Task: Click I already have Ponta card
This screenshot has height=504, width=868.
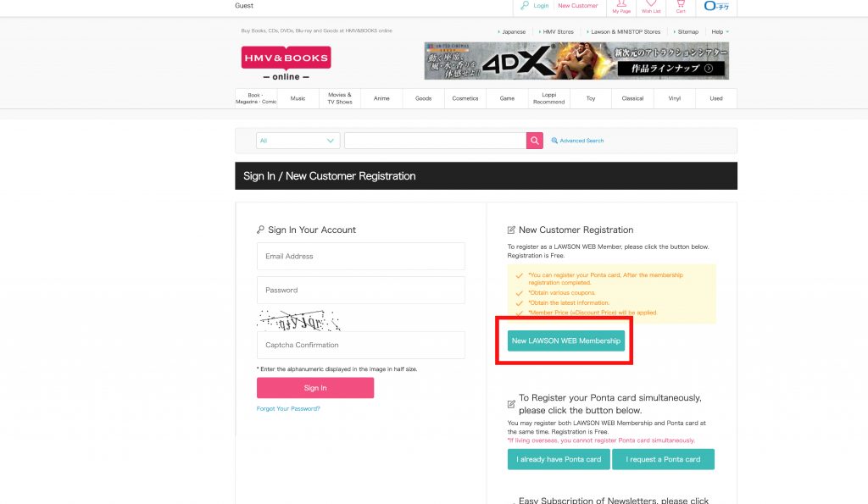Action: coord(559,459)
